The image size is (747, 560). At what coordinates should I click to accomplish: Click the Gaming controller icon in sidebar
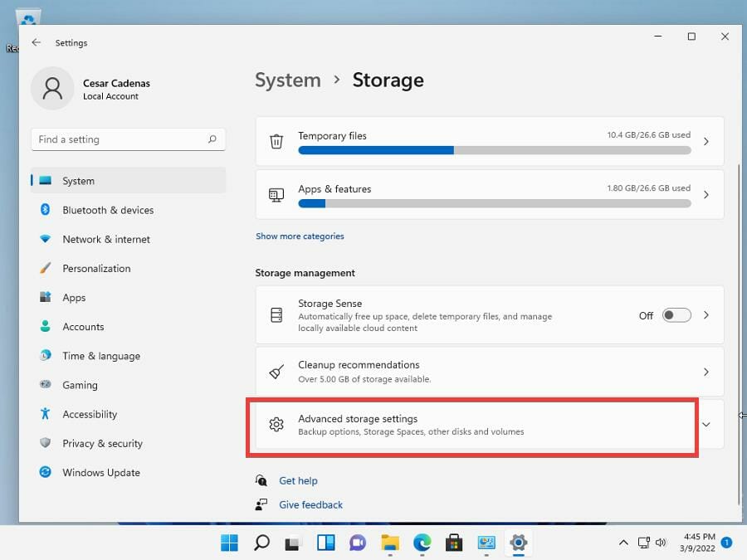coord(46,385)
